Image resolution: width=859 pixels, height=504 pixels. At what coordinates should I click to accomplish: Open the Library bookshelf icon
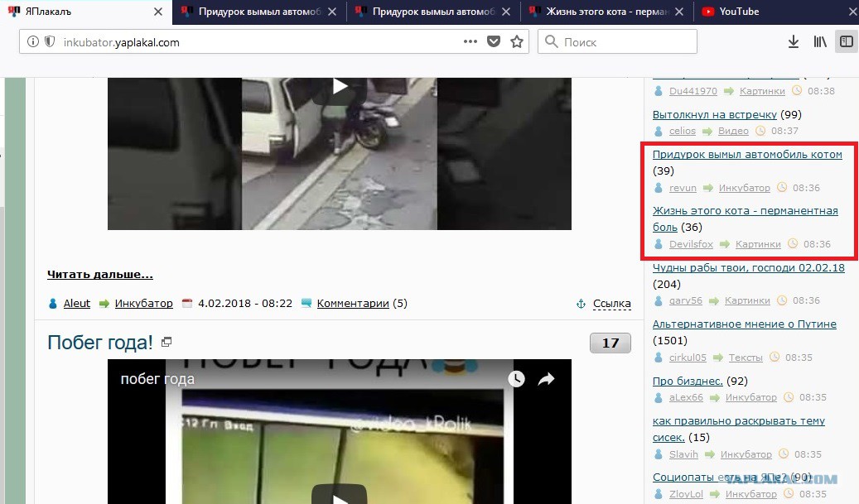pyautogui.click(x=820, y=41)
